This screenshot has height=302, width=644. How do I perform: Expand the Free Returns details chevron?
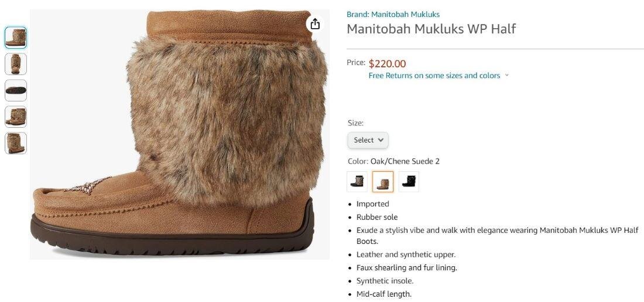(506, 75)
